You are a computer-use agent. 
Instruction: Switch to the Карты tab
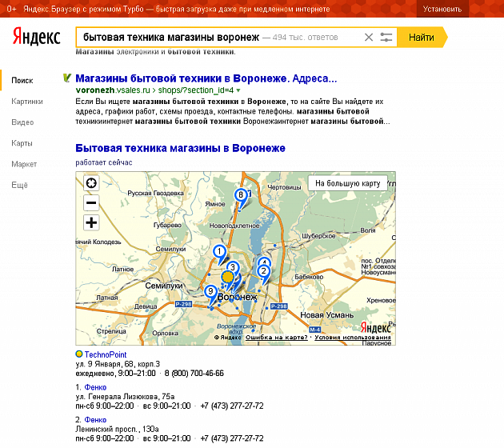22,143
